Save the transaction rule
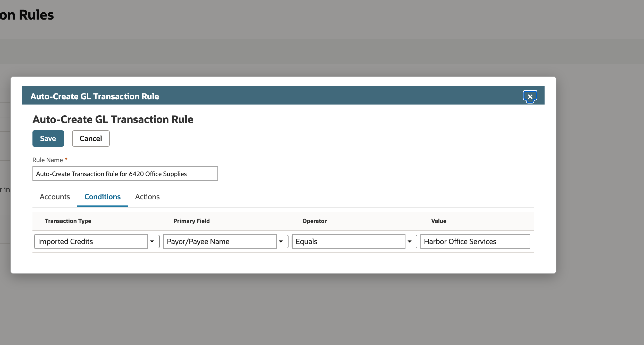Image resolution: width=644 pixels, height=345 pixels. click(x=48, y=139)
